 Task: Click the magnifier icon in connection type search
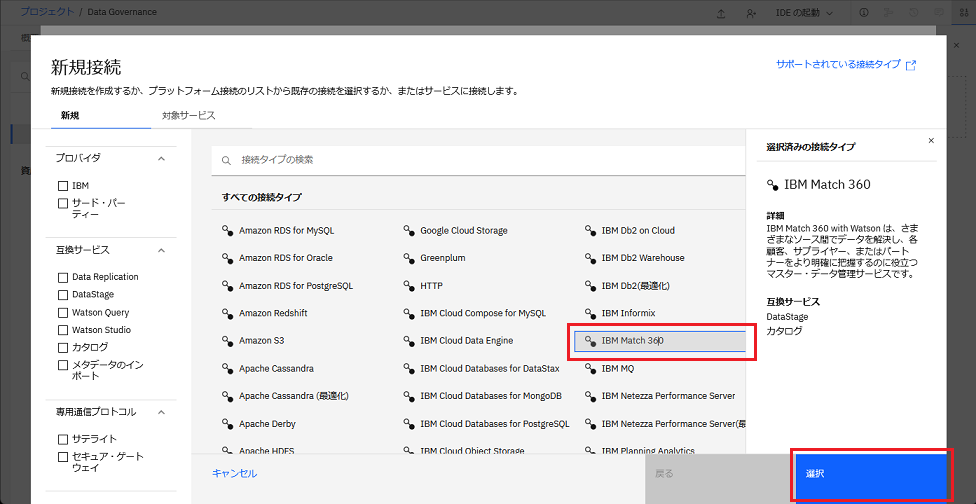pos(227,161)
